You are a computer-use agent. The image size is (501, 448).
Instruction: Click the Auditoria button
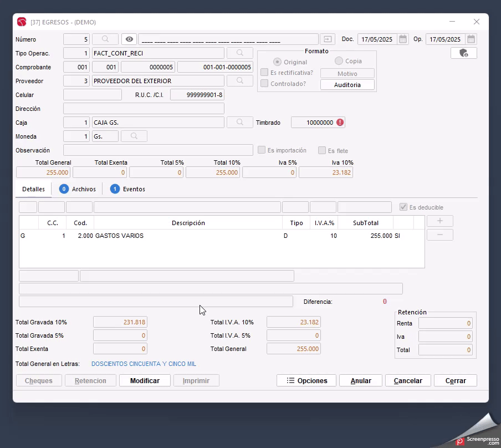(347, 85)
